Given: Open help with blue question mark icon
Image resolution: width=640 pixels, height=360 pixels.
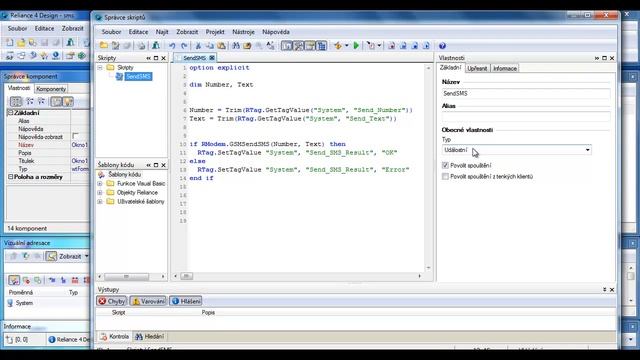Looking at the screenshot, I should (442, 46).
